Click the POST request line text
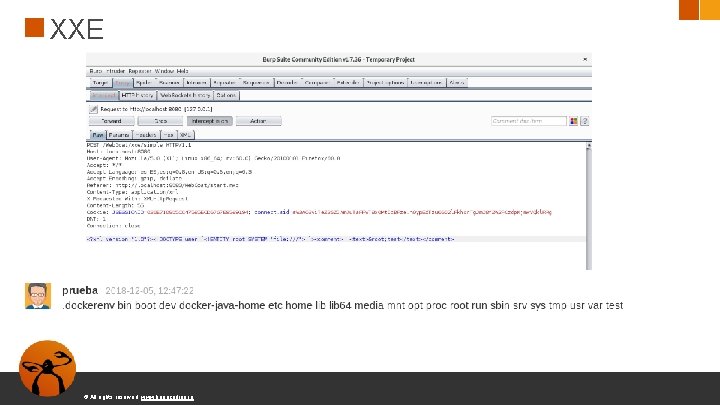Image resolution: width=720 pixels, height=405 pixels. pyautogui.click(x=139, y=145)
